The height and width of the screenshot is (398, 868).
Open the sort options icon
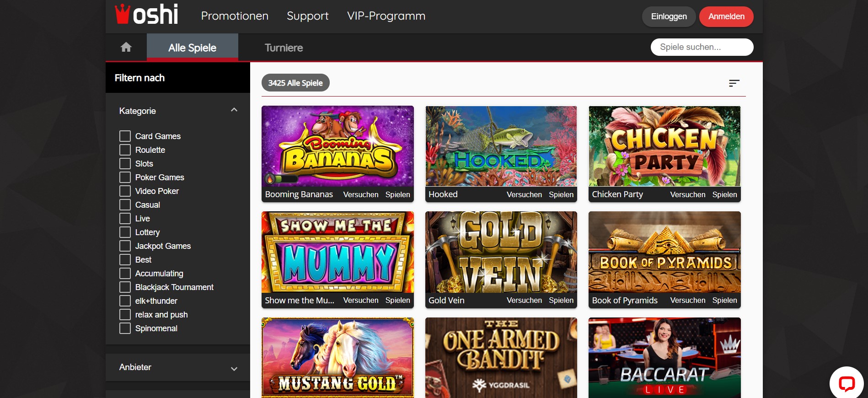[x=734, y=83]
